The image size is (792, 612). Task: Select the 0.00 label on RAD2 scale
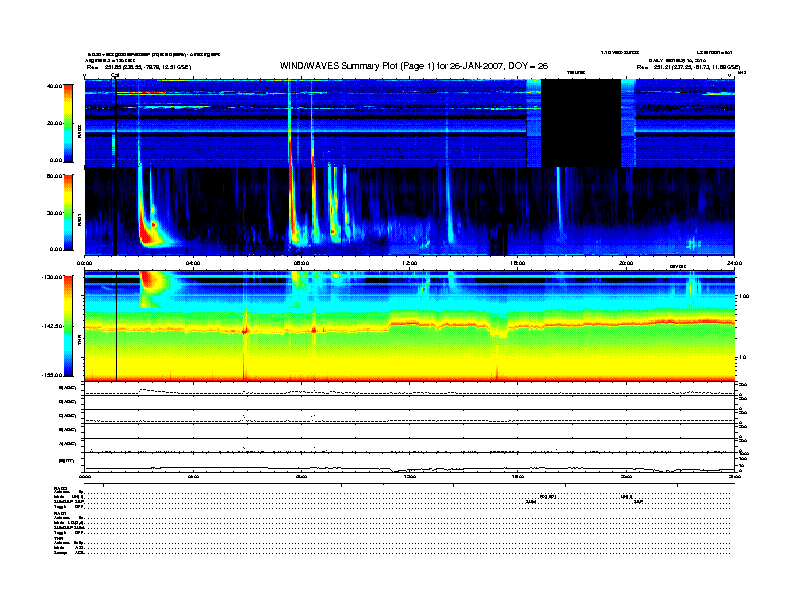pos(56,160)
